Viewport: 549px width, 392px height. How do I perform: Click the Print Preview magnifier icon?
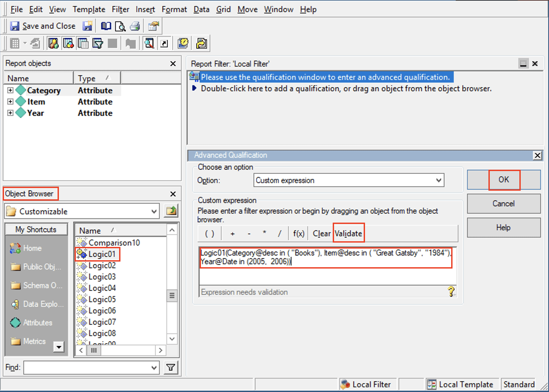click(120, 26)
